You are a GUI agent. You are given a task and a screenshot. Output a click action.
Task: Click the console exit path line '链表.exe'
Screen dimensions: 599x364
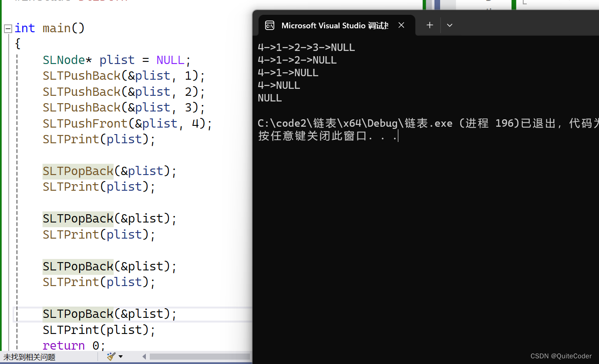(428, 124)
